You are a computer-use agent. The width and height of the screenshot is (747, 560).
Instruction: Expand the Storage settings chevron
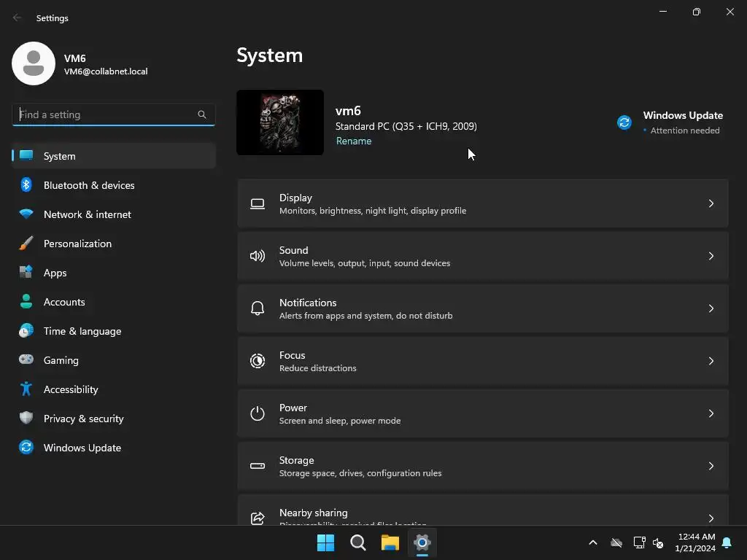point(711,466)
